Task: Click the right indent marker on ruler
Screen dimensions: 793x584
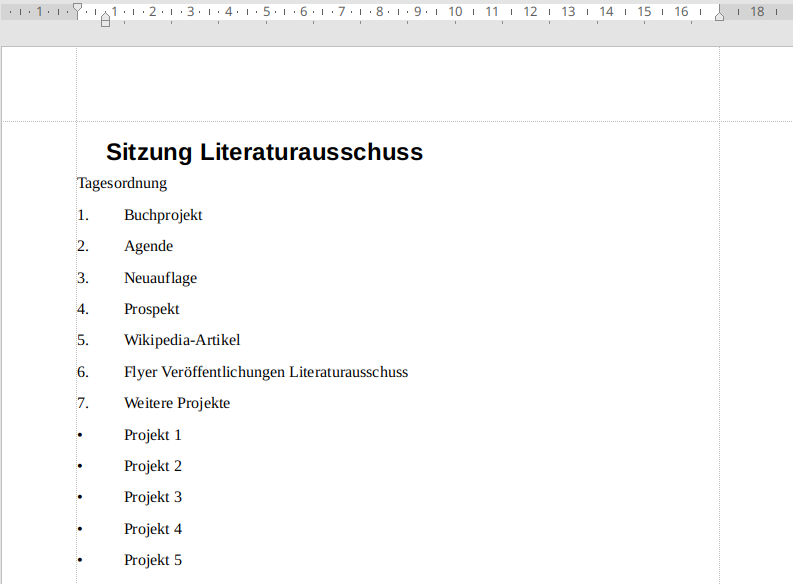Action: tap(719, 16)
